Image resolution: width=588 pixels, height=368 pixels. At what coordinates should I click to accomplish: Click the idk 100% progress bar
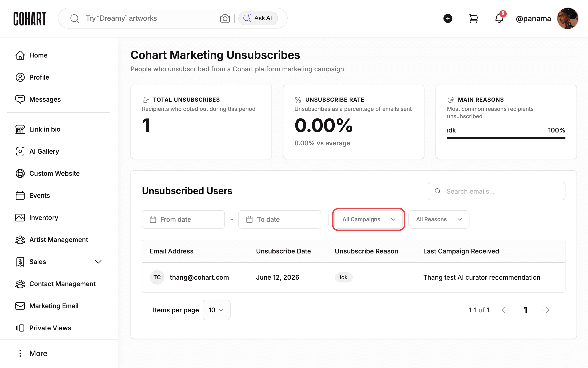tap(506, 138)
